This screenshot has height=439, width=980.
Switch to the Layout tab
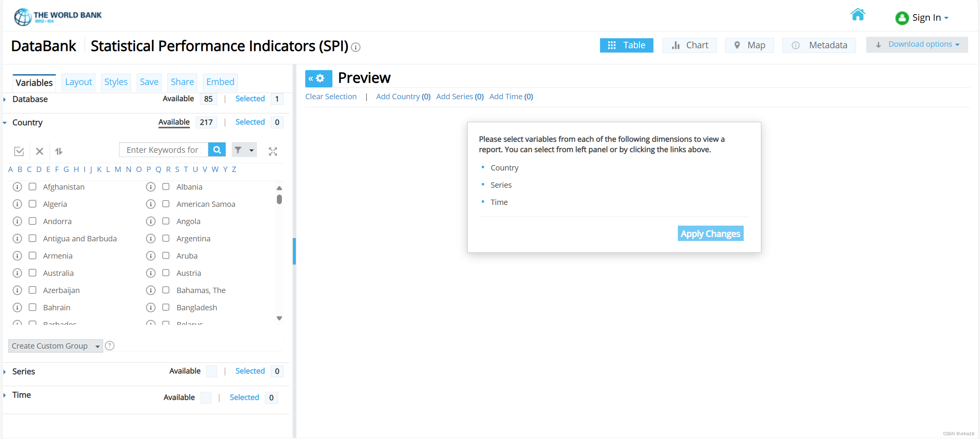pos(78,82)
